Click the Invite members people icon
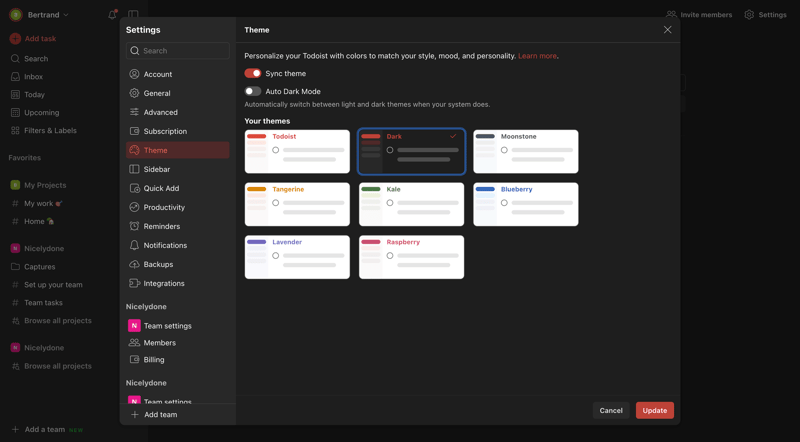Screen dimensions: 800x442 coord(671,15)
